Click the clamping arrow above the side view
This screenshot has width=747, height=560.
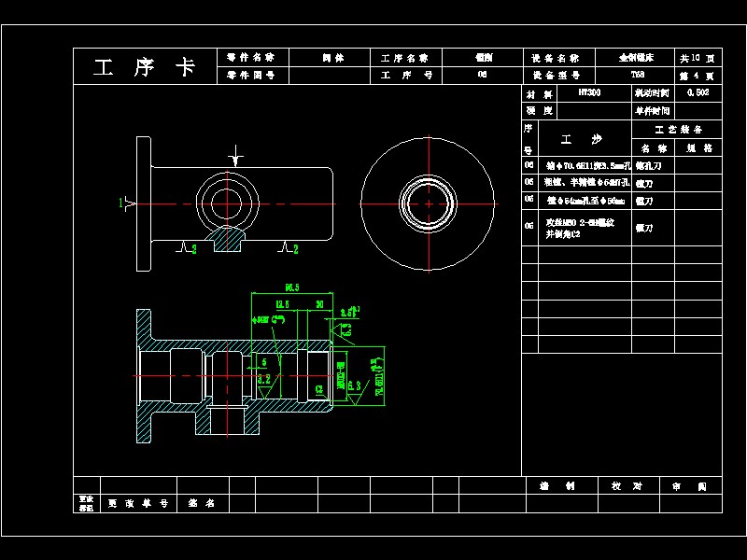(235, 156)
